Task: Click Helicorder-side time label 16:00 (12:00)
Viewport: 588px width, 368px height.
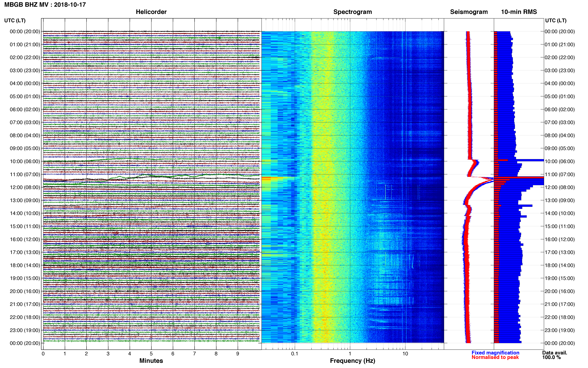Action: click(25, 239)
